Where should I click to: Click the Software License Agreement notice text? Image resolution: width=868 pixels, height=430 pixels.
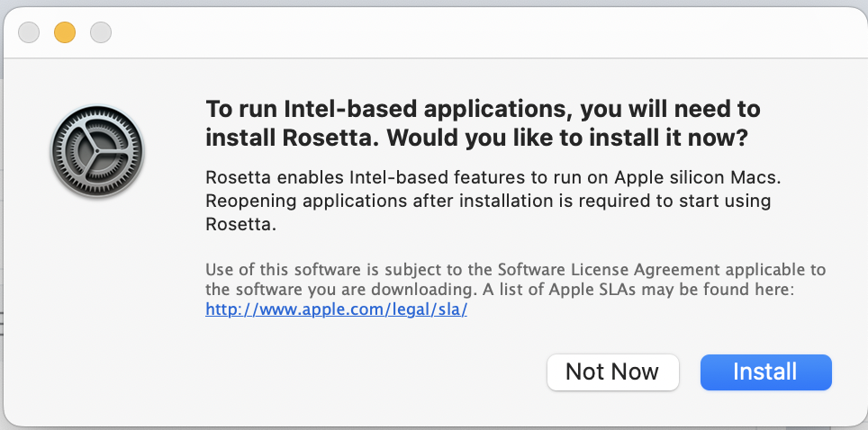point(515,280)
